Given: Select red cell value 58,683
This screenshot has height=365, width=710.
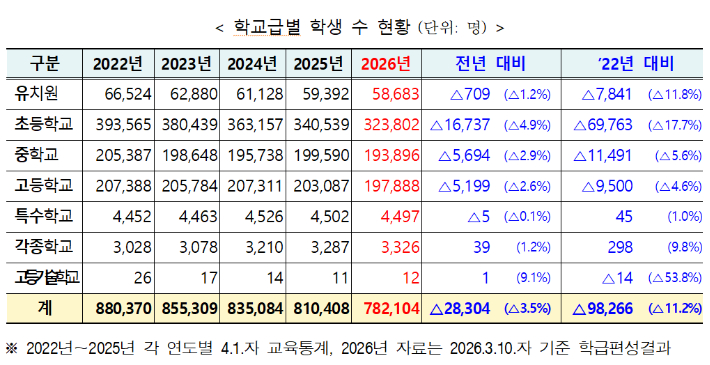Looking at the screenshot, I should click(x=396, y=95).
